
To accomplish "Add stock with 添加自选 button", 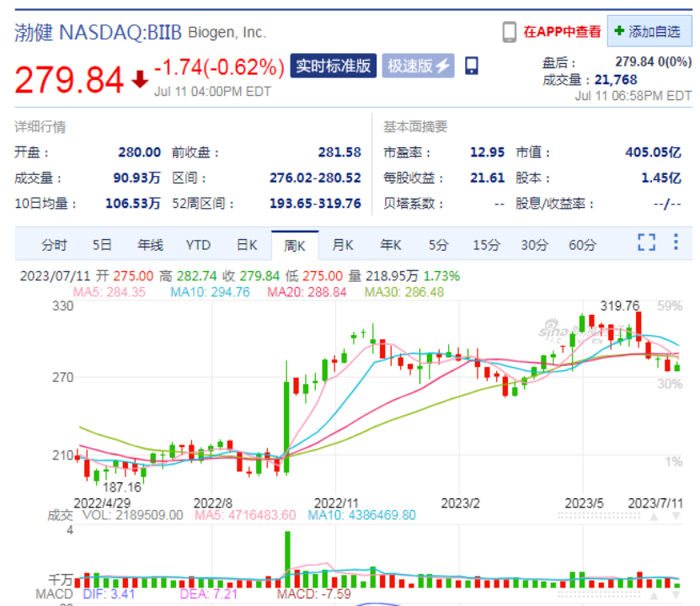I will tap(649, 31).
